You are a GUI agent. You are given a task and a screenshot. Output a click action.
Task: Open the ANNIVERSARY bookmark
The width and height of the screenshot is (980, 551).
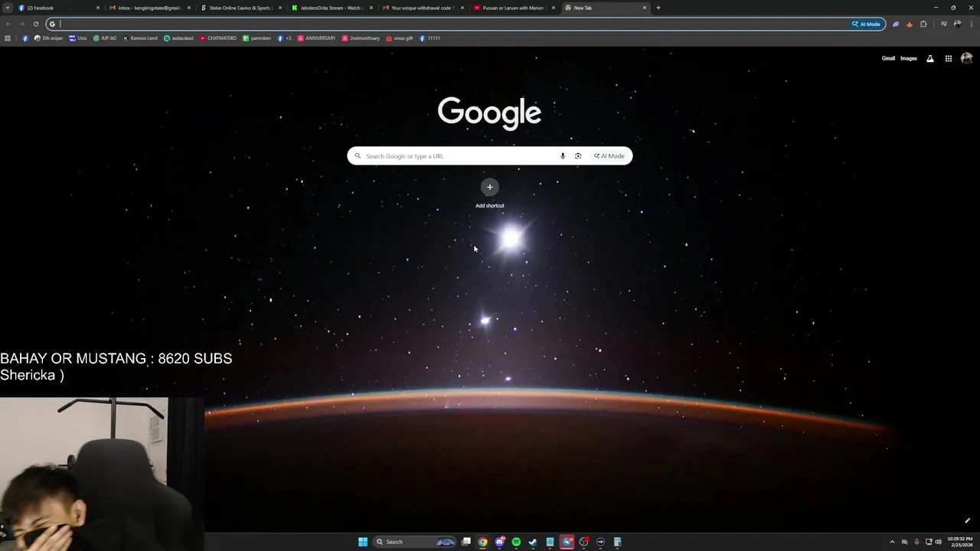(x=317, y=38)
